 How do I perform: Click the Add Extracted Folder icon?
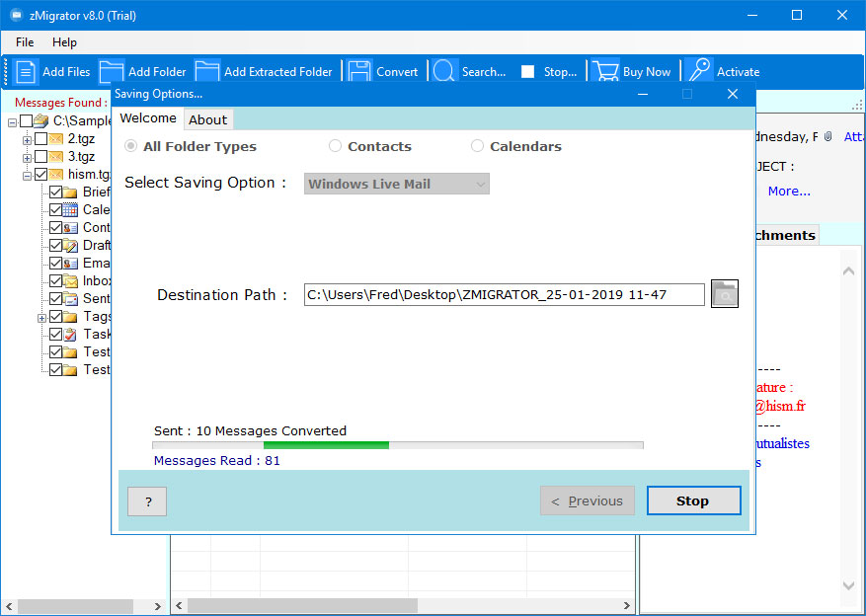pos(207,72)
